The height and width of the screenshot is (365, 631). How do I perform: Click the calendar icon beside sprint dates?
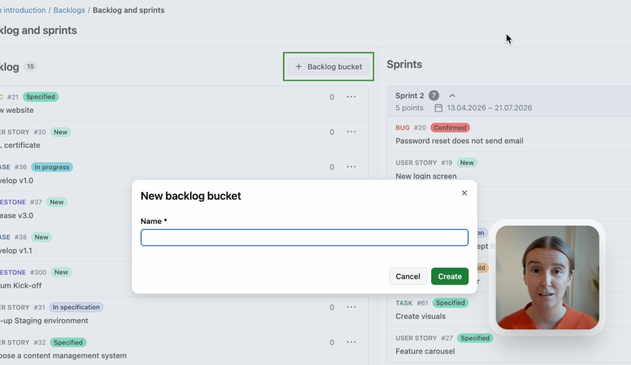[x=438, y=108]
